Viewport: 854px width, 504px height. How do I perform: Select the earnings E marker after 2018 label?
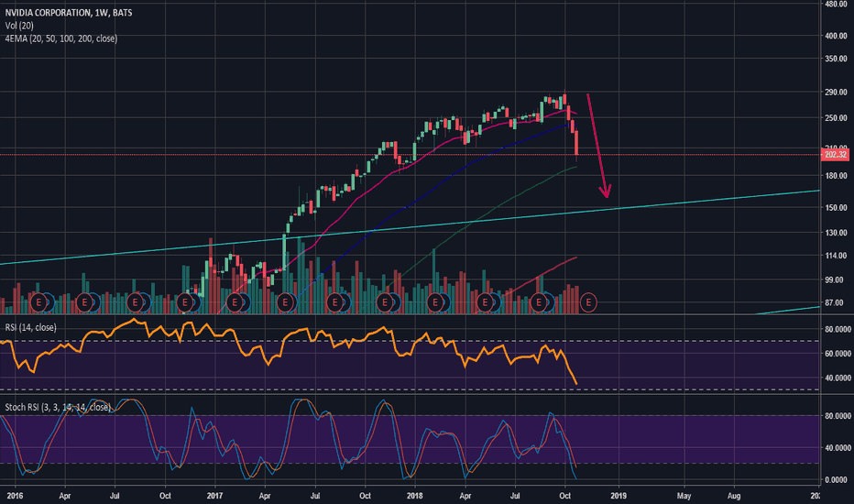point(434,301)
